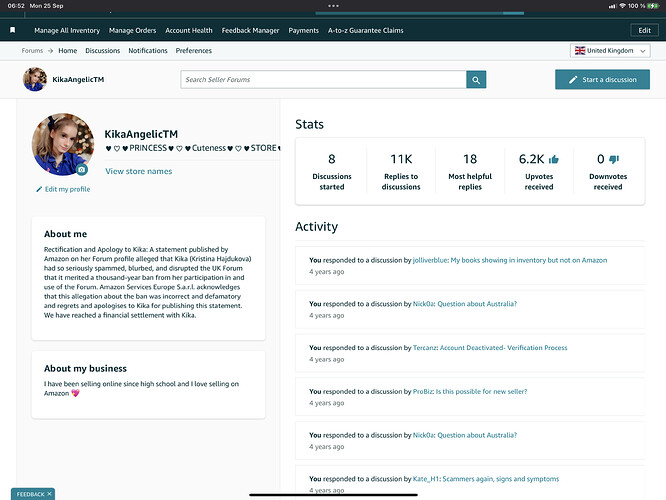Click the magnifier search button
Viewport: 666px width, 500px height.
pos(476,79)
